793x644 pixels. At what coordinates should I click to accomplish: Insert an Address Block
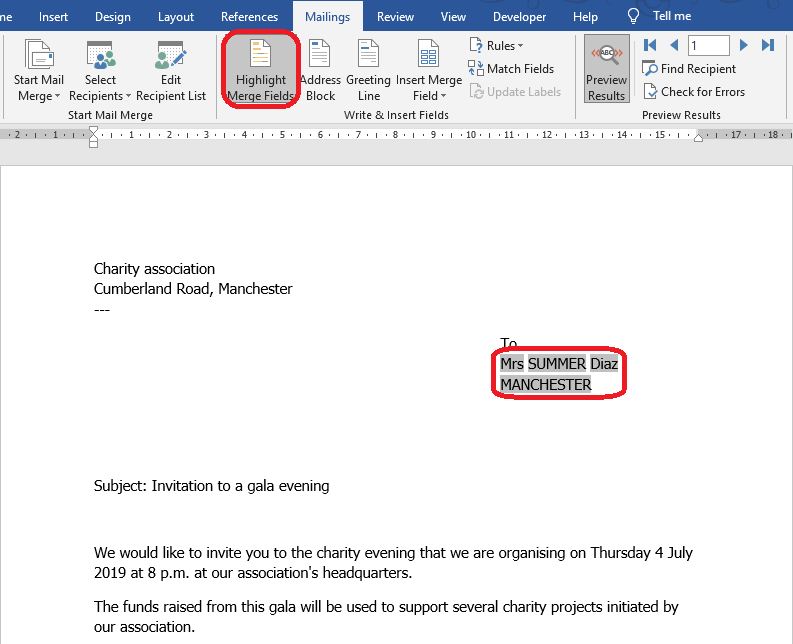pyautogui.click(x=320, y=71)
